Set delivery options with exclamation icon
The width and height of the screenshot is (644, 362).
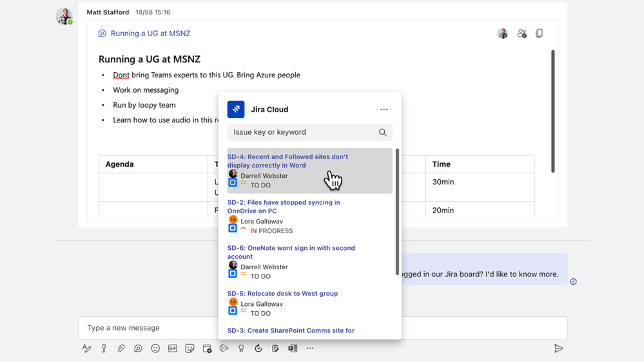pyautogui.click(x=104, y=348)
